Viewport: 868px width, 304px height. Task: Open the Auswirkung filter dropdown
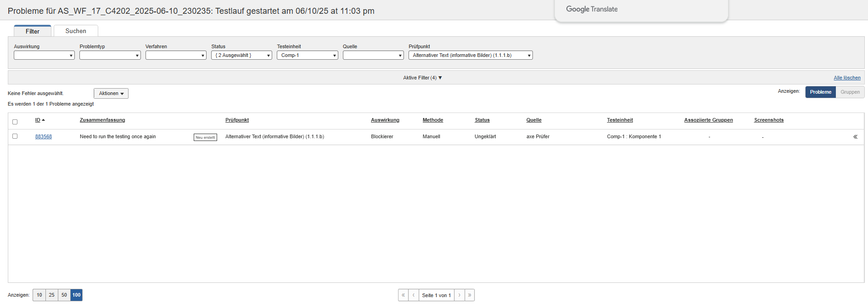coord(44,56)
